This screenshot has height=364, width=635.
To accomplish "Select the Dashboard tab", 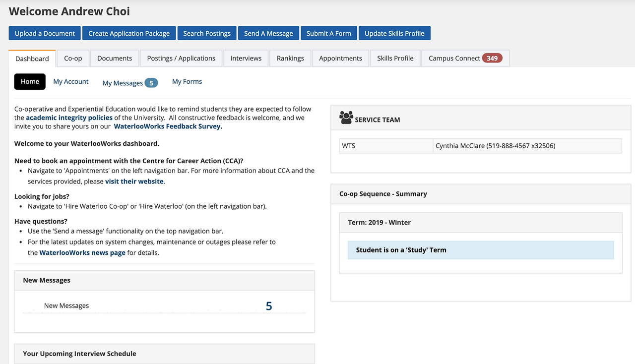I will 32,59.
